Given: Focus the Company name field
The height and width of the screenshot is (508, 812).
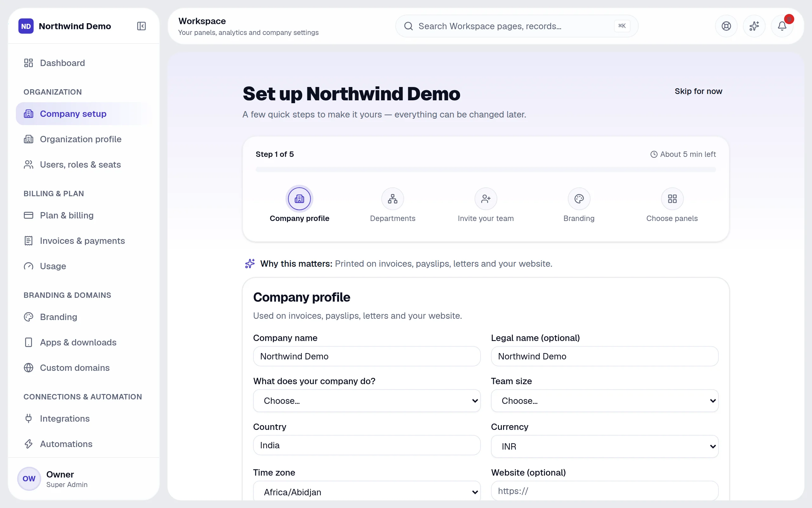Looking at the screenshot, I should [367, 356].
